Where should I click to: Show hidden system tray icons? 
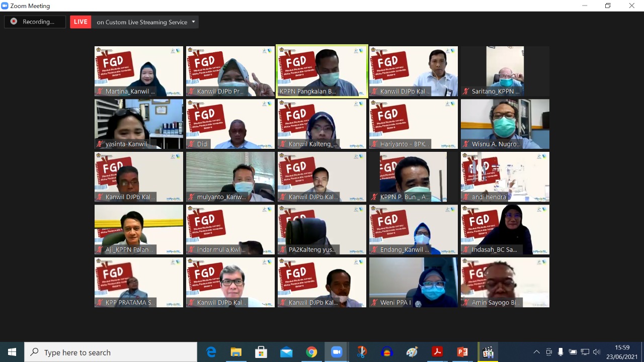click(536, 352)
